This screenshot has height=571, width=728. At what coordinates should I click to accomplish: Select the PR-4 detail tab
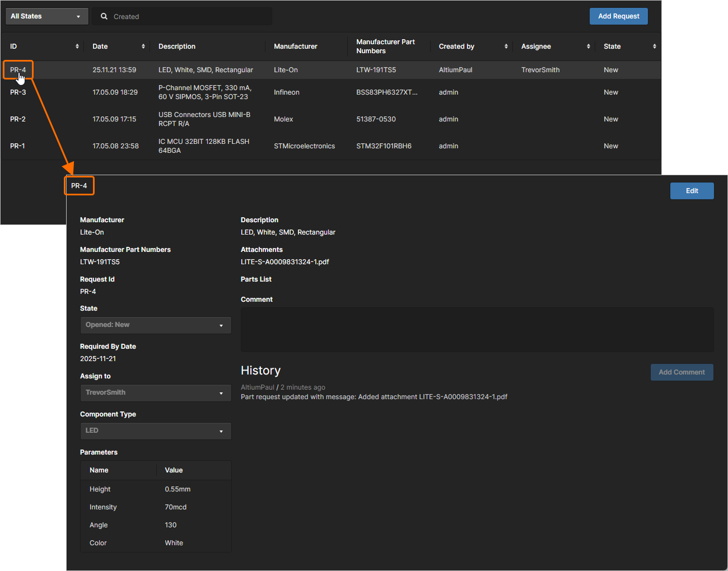coord(79,185)
